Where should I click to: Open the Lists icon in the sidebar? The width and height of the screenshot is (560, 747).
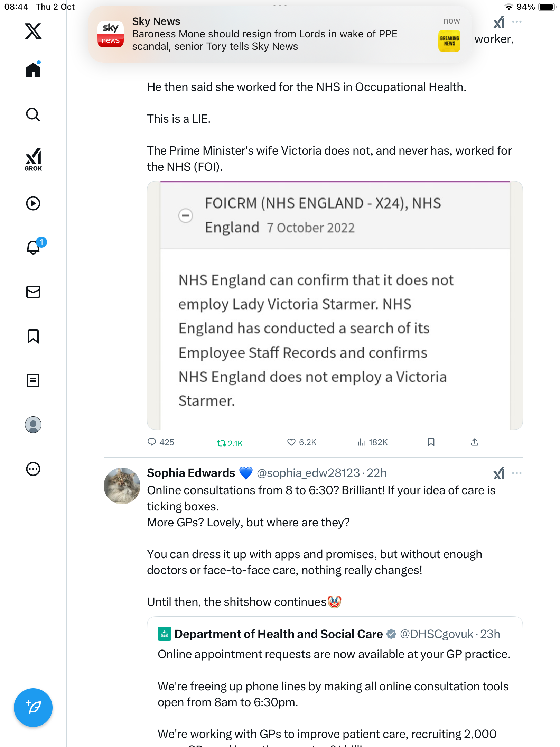pos(33,380)
